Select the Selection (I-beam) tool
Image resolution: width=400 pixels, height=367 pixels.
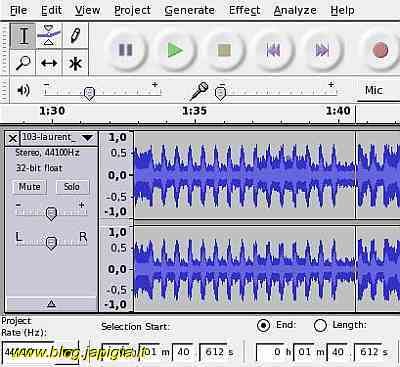[x=23, y=36]
